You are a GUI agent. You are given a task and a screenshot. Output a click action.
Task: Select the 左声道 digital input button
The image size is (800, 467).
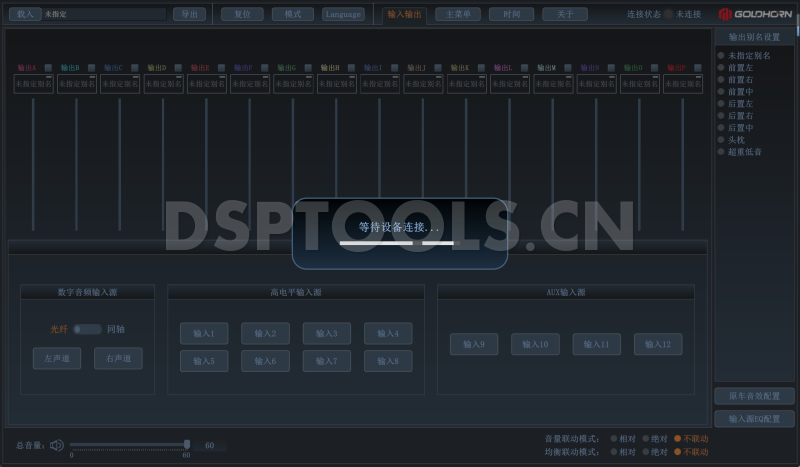[x=57, y=358]
